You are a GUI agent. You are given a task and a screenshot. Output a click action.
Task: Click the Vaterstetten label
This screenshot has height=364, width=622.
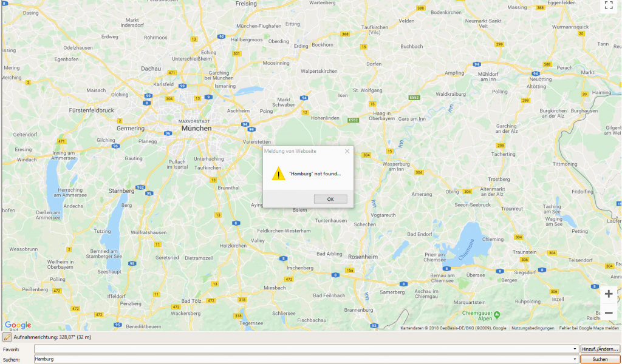coord(257,141)
